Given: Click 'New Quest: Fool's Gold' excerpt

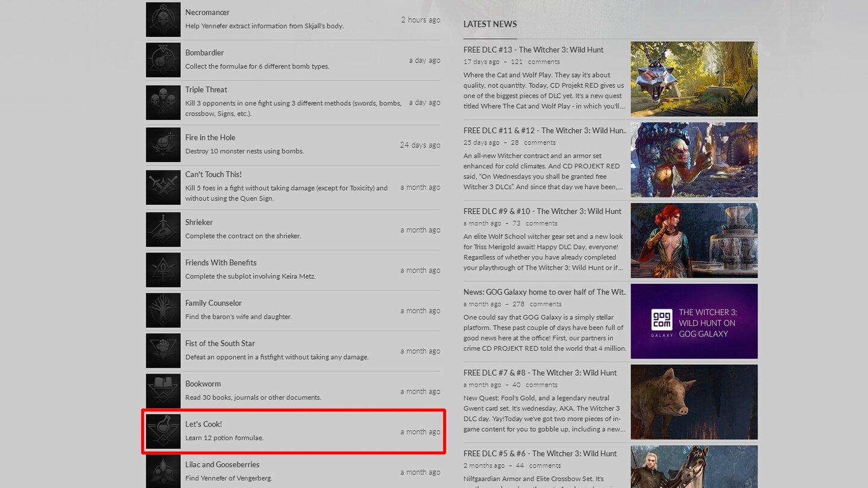Looking at the screenshot, I should (544, 414).
